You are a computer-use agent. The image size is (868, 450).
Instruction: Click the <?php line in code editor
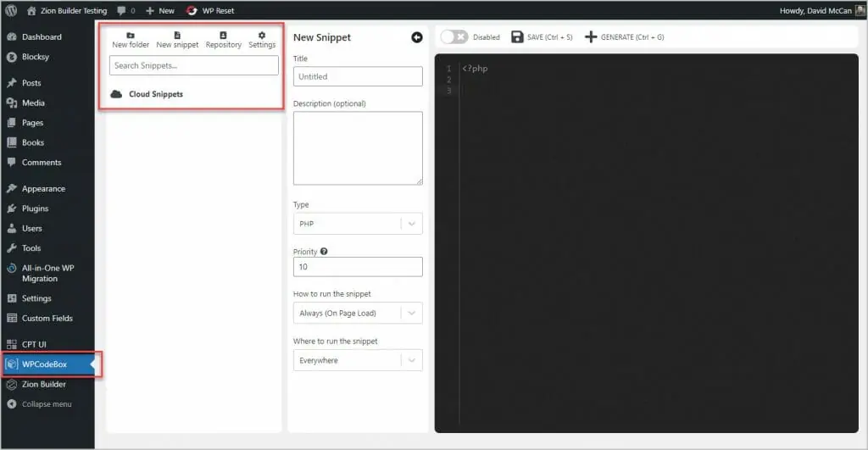(475, 69)
